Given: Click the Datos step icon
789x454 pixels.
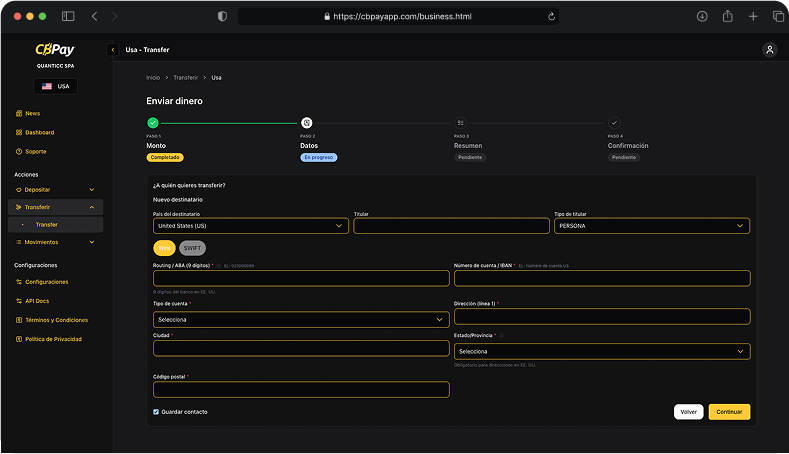Looking at the screenshot, I should coord(307,122).
